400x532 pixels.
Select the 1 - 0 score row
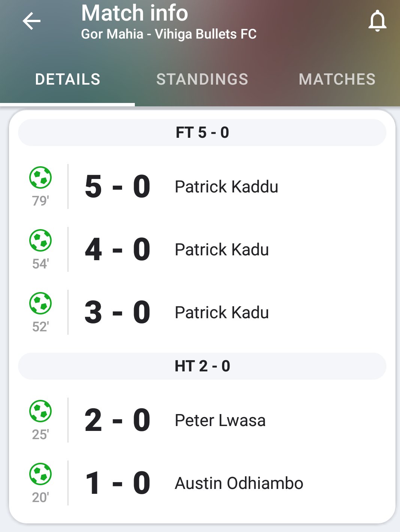[202, 483]
